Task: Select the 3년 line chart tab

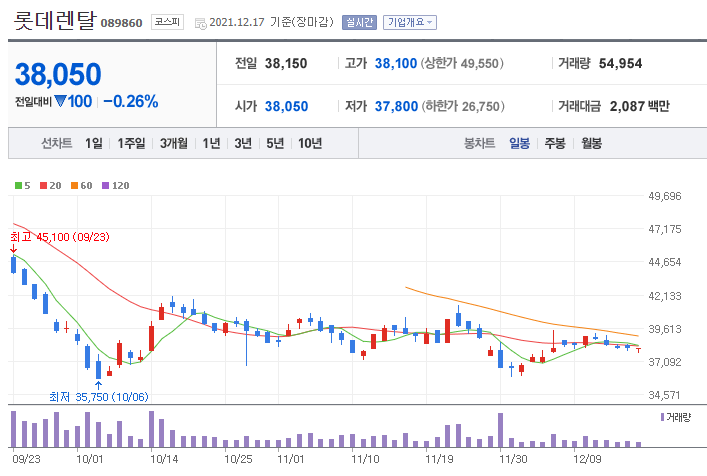Action: point(243,143)
